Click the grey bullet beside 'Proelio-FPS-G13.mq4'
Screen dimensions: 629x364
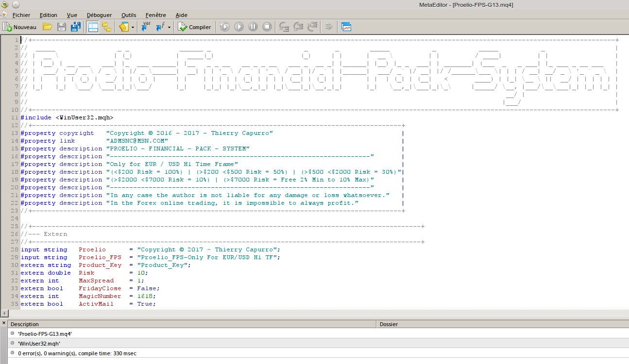click(12, 334)
